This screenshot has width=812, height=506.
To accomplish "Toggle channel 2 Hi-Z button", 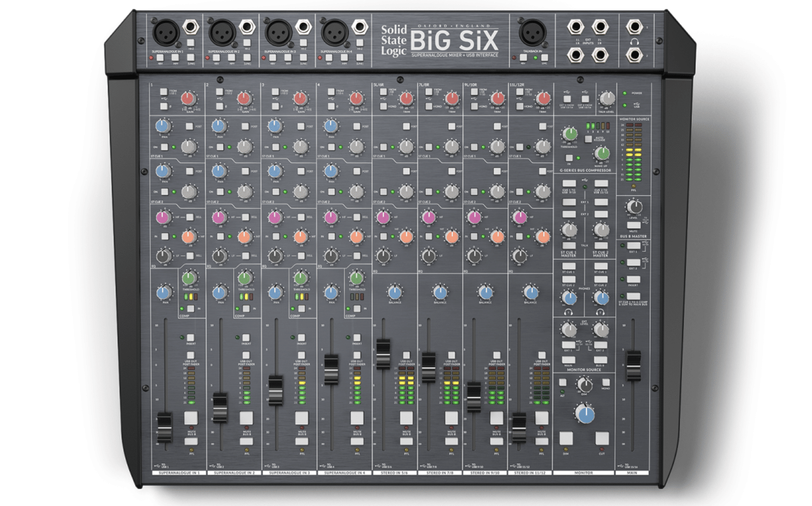I will tap(246, 43).
